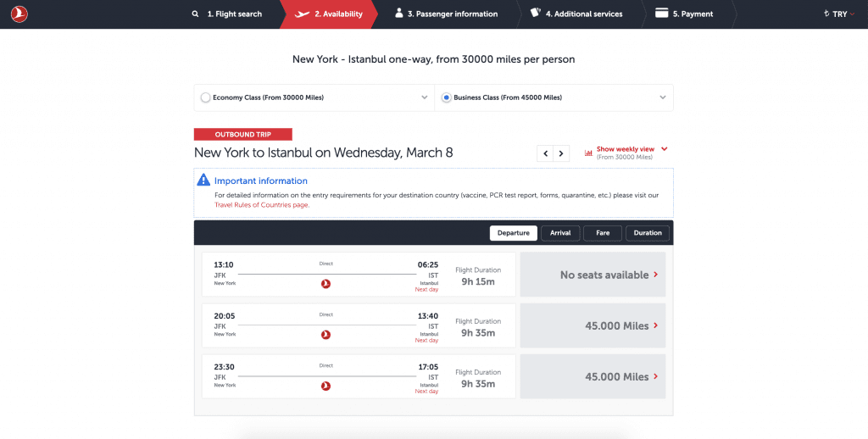Viewport: 868px width, 439px height.
Task: Expand the Business Class dropdown chevron
Action: click(x=663, y=97)
